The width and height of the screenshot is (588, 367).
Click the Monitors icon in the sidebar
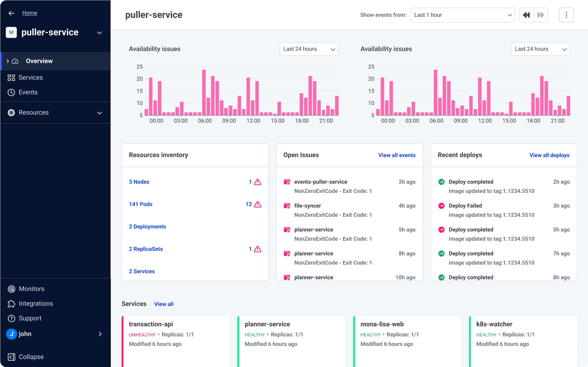12,289
